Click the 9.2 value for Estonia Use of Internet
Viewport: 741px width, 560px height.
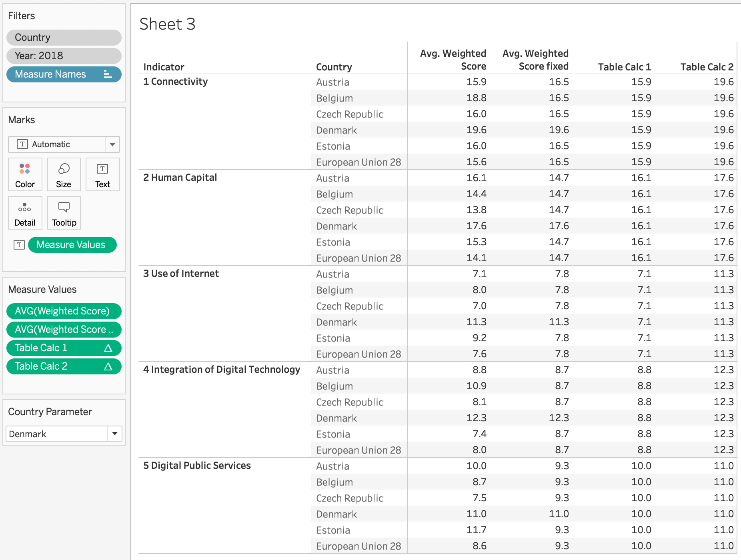(x=479, y=338)
